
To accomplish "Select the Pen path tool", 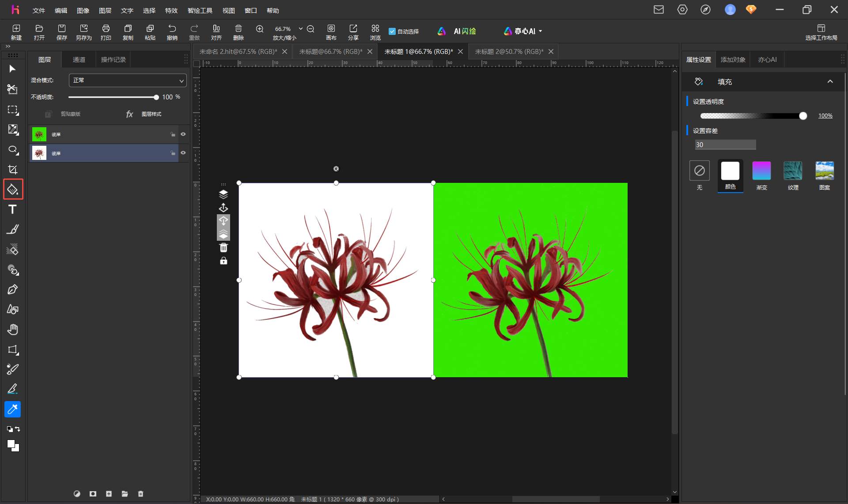I will 12,289.
